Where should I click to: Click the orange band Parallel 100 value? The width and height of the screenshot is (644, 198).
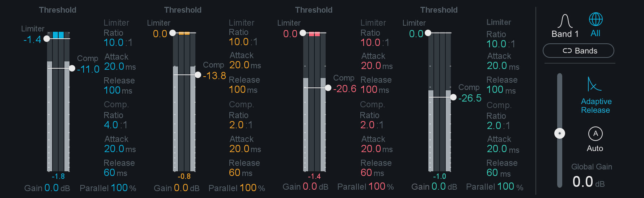pyautogui.click(x=248, y=188)
